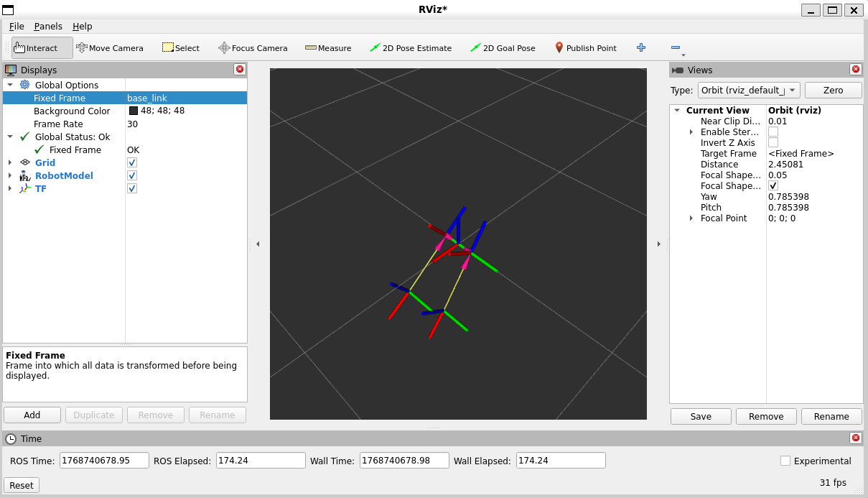Activate the Focus Camera tool

pyautogui.click(x=253, y=48)
